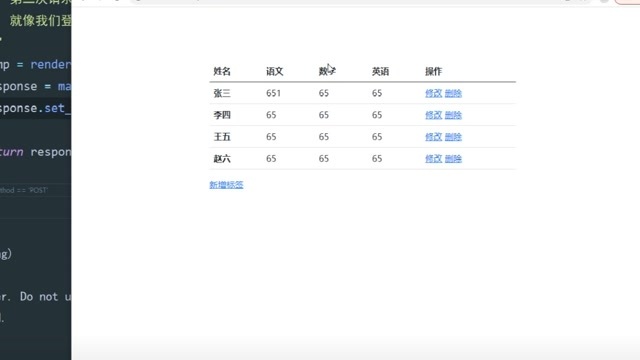Click 修改 link for 赵六

click(433, 158)
